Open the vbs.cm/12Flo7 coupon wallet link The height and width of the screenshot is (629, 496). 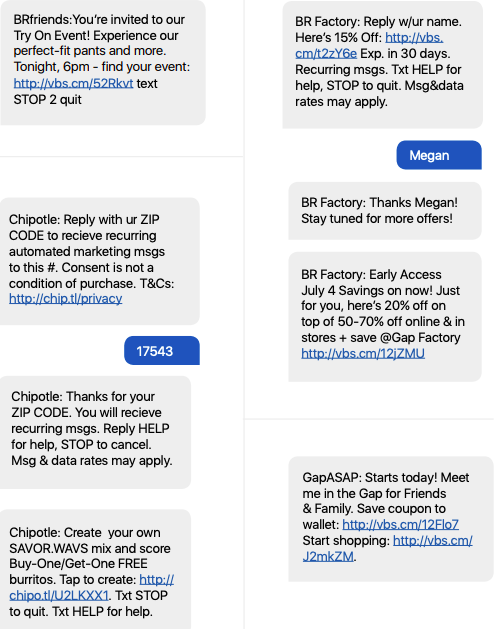pyautogui.click(x=400, y=524)
